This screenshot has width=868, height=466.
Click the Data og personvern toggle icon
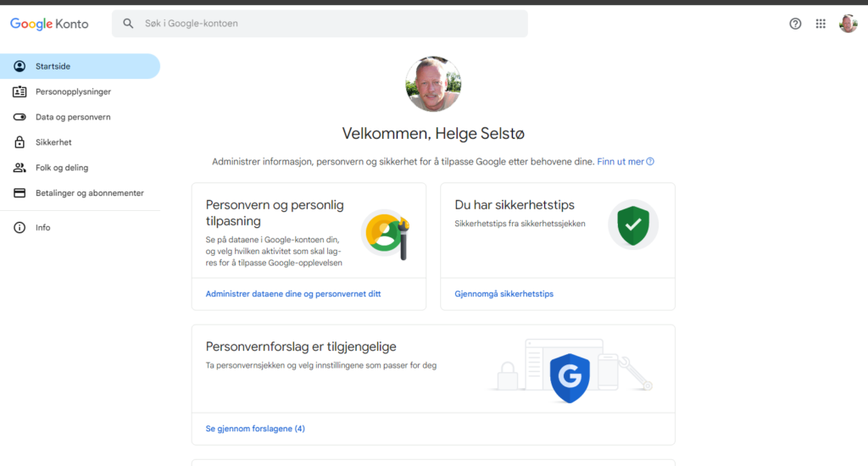[x=19, y=117]
